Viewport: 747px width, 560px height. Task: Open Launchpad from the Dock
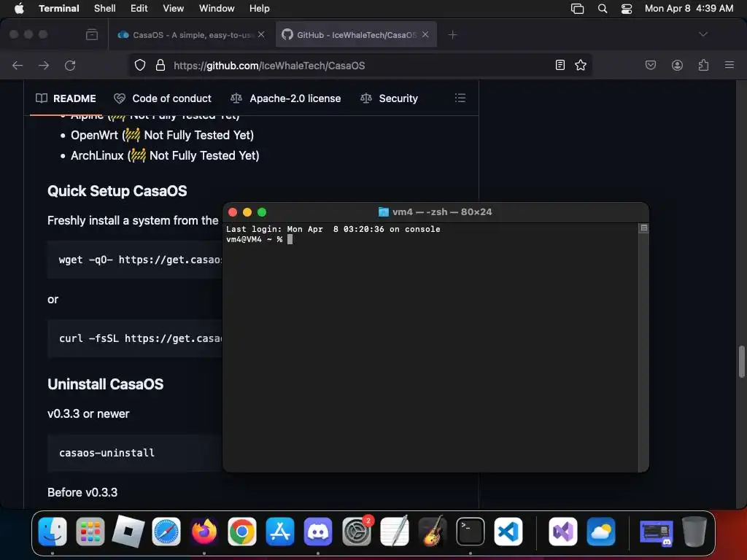(90, 531)
